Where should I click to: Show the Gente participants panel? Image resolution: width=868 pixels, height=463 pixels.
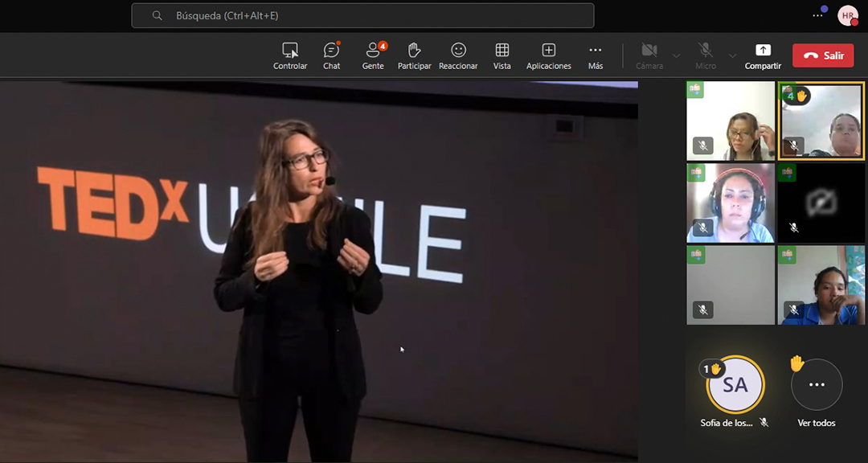tap(373, 56)
